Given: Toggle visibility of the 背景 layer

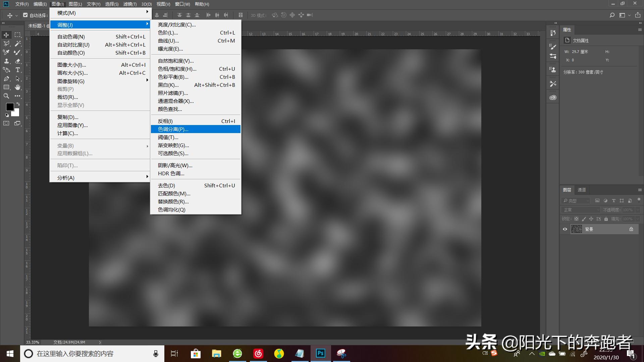Looking at the screenshot, I should coord(565,229).
